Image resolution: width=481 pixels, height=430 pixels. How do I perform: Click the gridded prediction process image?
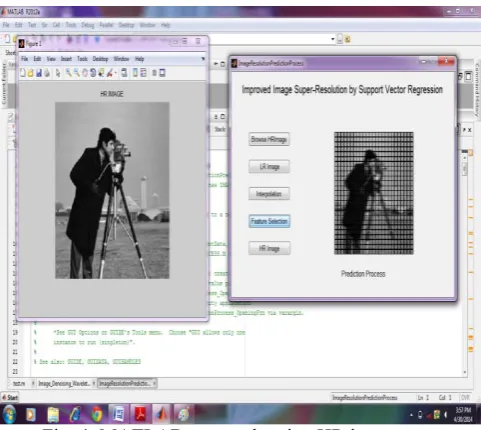[374, 193]
